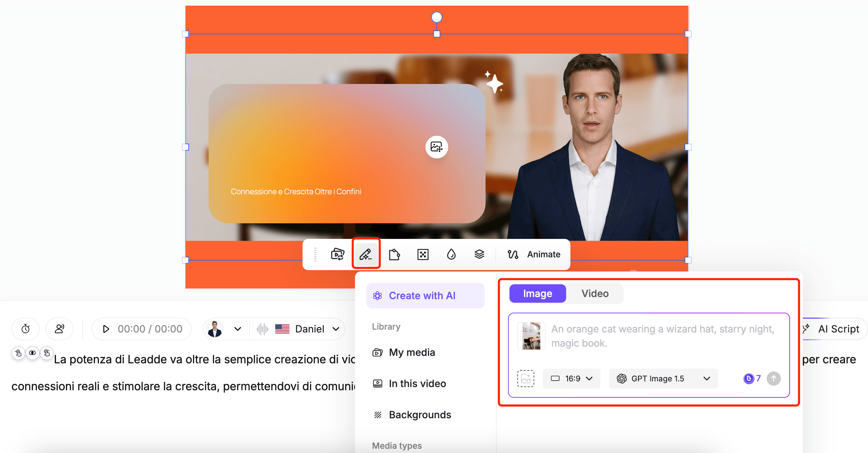Click the crop/fit frame icon in toolbar
Image resolution: width=868 pixels, height=453 pixels.
[423, 254]
